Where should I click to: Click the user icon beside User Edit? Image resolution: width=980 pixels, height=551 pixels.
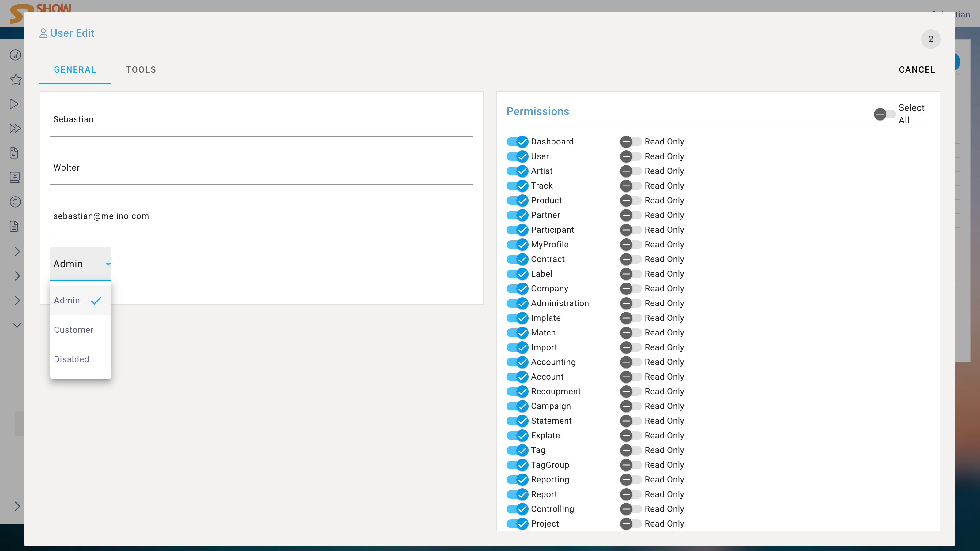[x=43, y=33]
